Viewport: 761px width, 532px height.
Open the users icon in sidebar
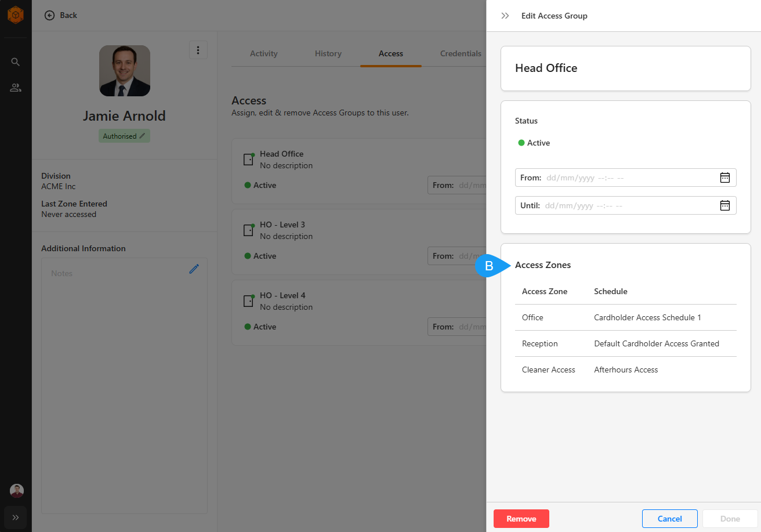pos(16,88)
